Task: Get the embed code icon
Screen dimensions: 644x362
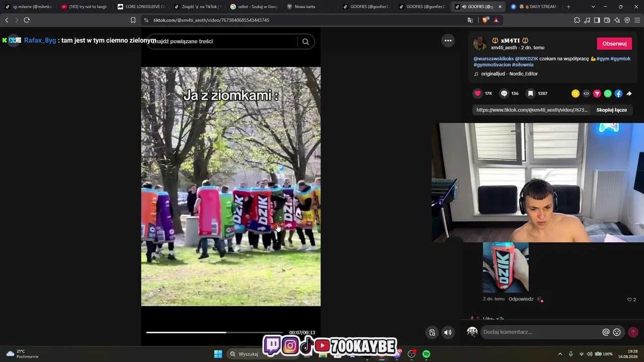Action: pyautogui.click(x=586, y=94)
